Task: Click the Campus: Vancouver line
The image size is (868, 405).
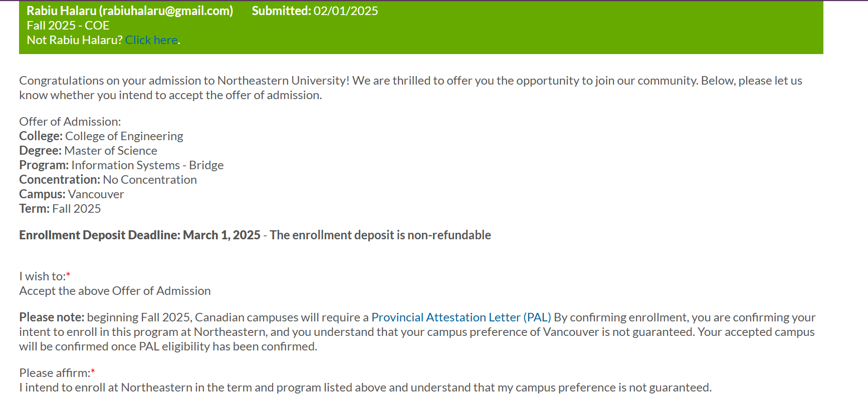Action: point(71,194)
